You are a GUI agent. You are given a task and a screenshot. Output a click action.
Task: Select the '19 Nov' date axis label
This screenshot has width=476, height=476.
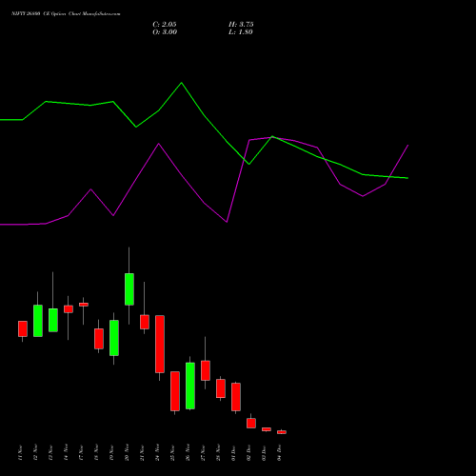111,452
